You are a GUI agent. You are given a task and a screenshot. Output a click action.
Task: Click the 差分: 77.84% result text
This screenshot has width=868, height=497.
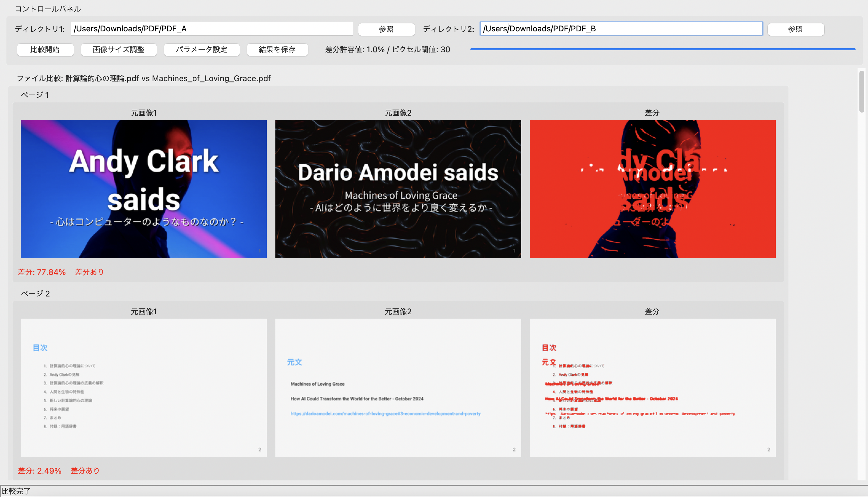[x=41, y=272]
